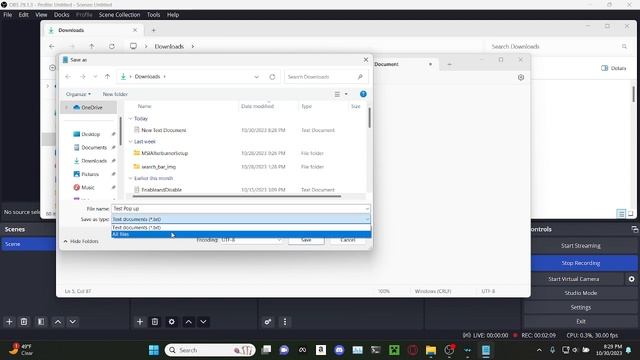
Task: Select the Downloads tab in File Explorer
Action: (x=92, y=30)
